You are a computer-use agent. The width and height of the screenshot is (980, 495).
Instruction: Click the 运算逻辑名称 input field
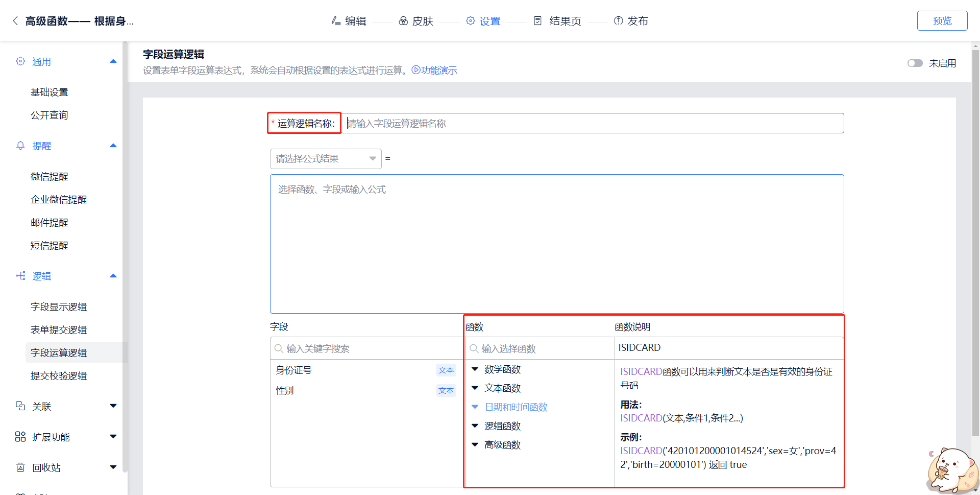[592, 124]
